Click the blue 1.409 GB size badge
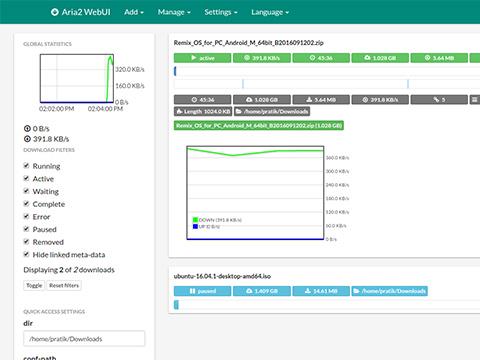 pos(262,291)
